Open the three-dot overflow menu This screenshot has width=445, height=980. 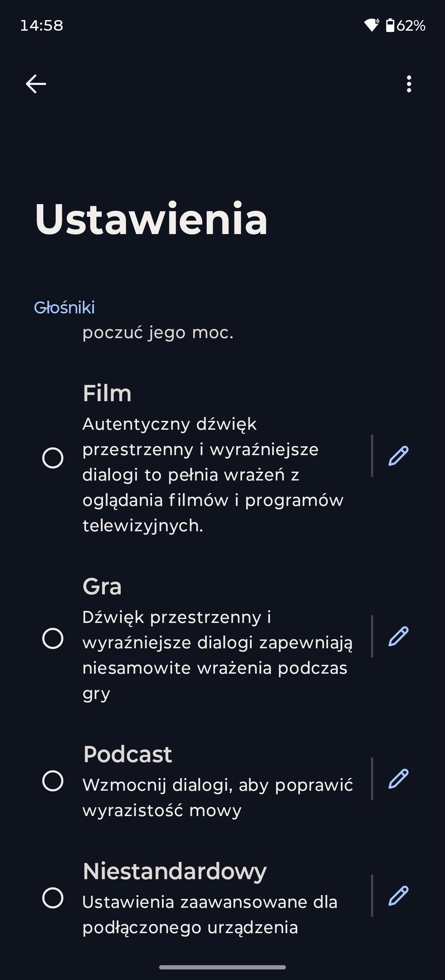pyautogui.click(x=409, y=84)
